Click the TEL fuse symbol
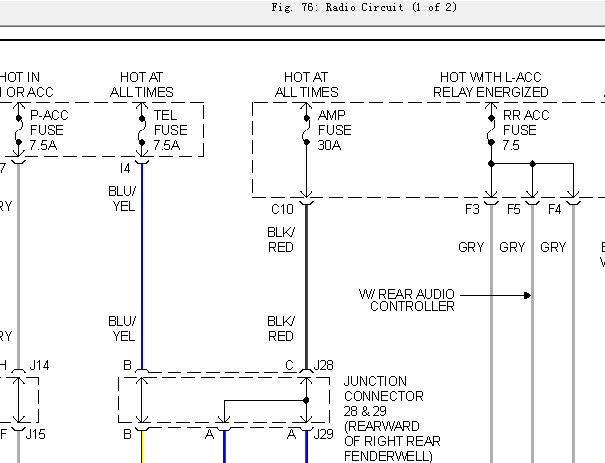 (x=142, y=130)
